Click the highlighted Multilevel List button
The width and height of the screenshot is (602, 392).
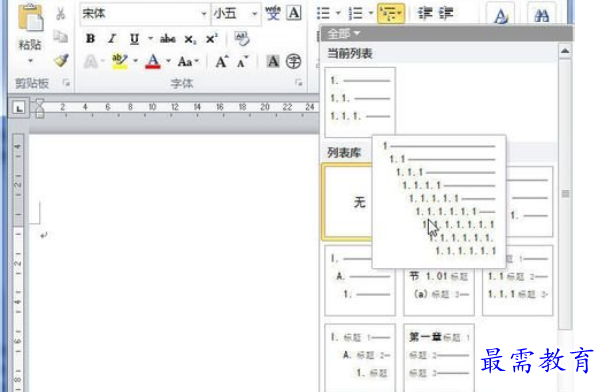pos(390,13)
